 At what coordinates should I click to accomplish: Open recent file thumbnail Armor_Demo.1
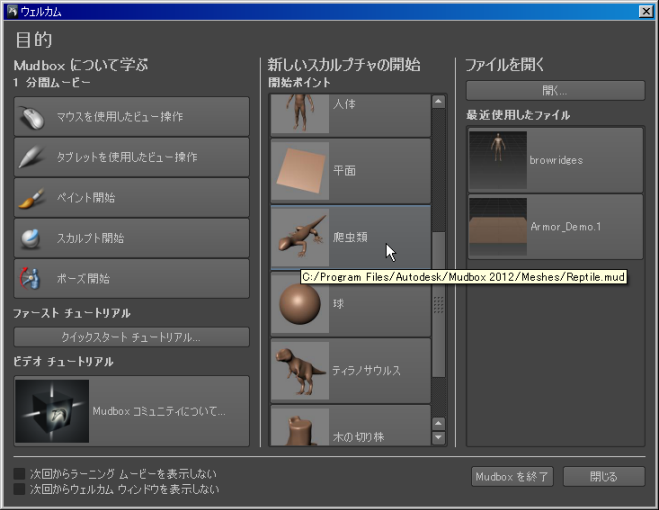(498, 227)
